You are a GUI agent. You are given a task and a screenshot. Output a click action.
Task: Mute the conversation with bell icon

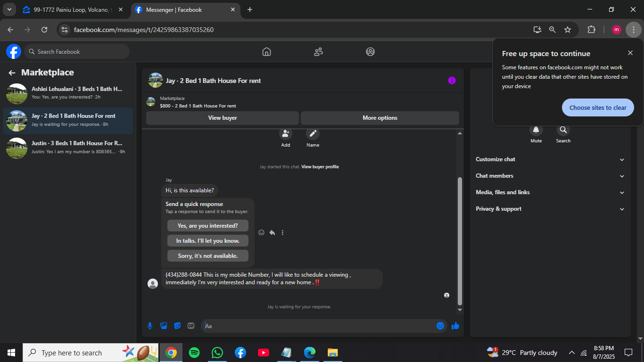[x=536, y=130]
